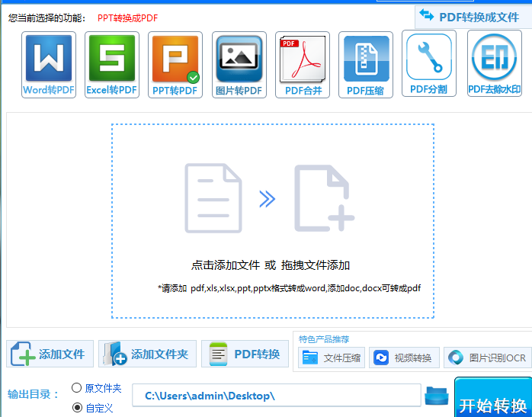532x417 pixels.
Task: Click the red PPT转换成PDF current function label
Action: coord(127,18)
